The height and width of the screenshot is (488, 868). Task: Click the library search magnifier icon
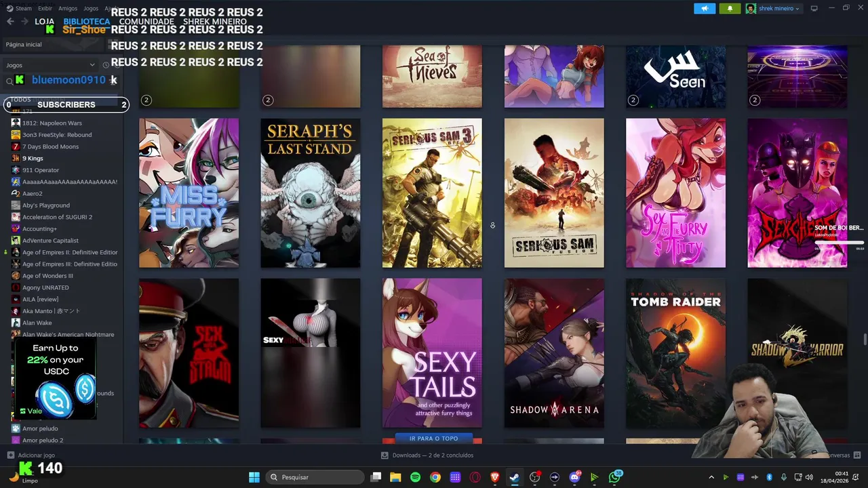(x=9, y=81)
